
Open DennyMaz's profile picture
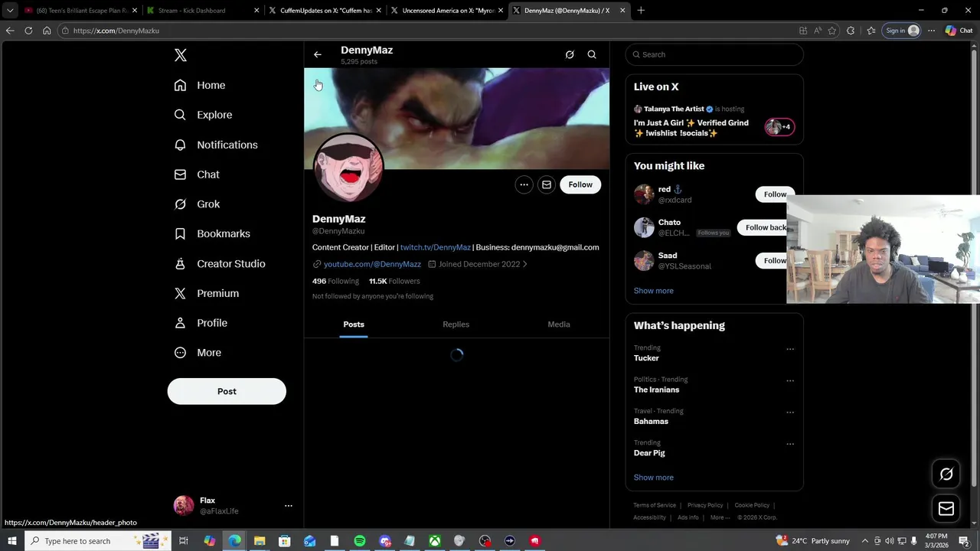click(348, 168)
